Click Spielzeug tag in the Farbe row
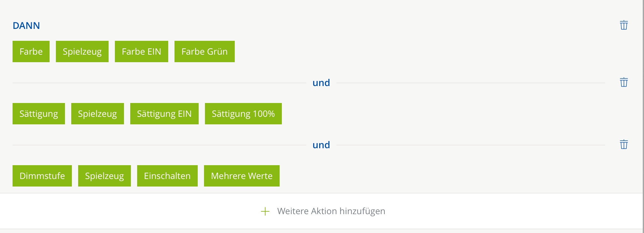This screenshot has height=233, width=644. [82, 51]
